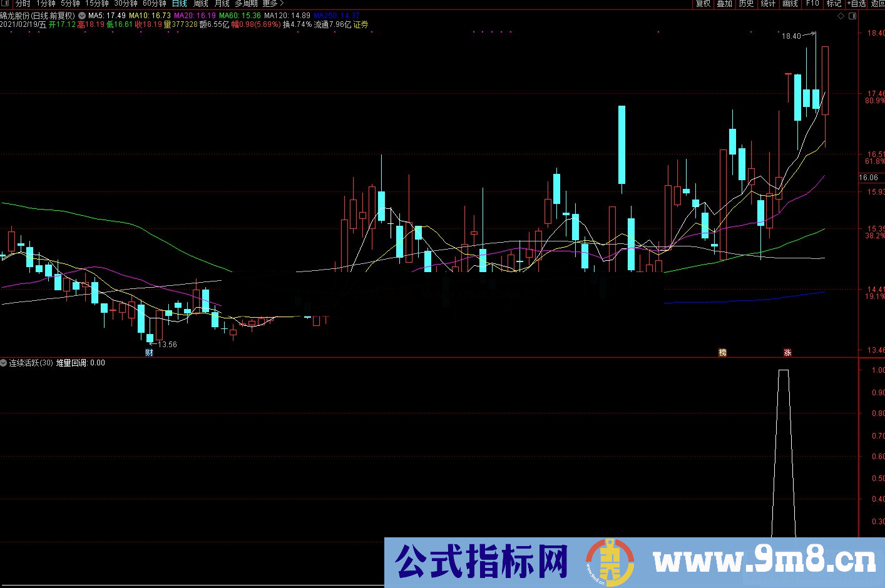Click the 叠加 overlay stock icon
The image size is (885, 588).
tap(724, 4)
